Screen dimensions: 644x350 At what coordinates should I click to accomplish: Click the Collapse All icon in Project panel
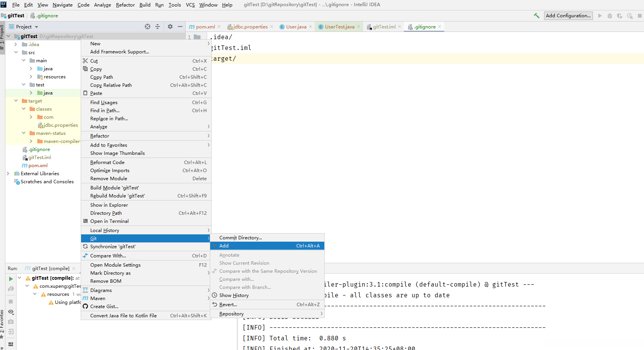(158, 27)
